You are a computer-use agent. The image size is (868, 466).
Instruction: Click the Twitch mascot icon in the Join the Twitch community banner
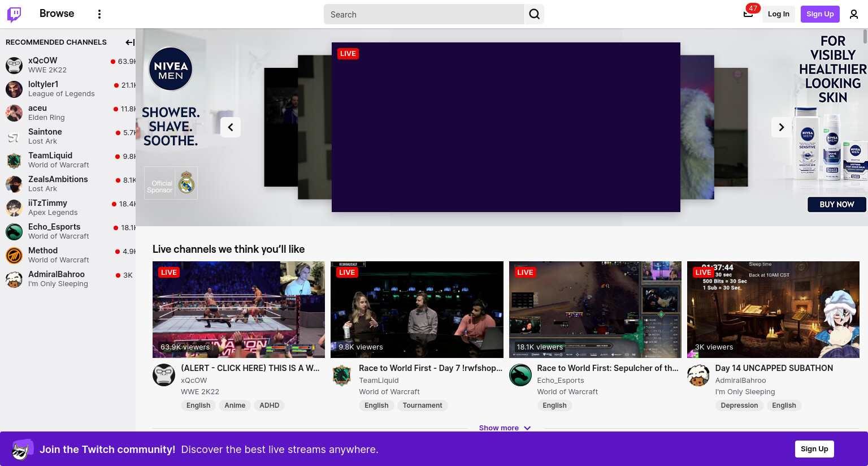coord(22,449)
